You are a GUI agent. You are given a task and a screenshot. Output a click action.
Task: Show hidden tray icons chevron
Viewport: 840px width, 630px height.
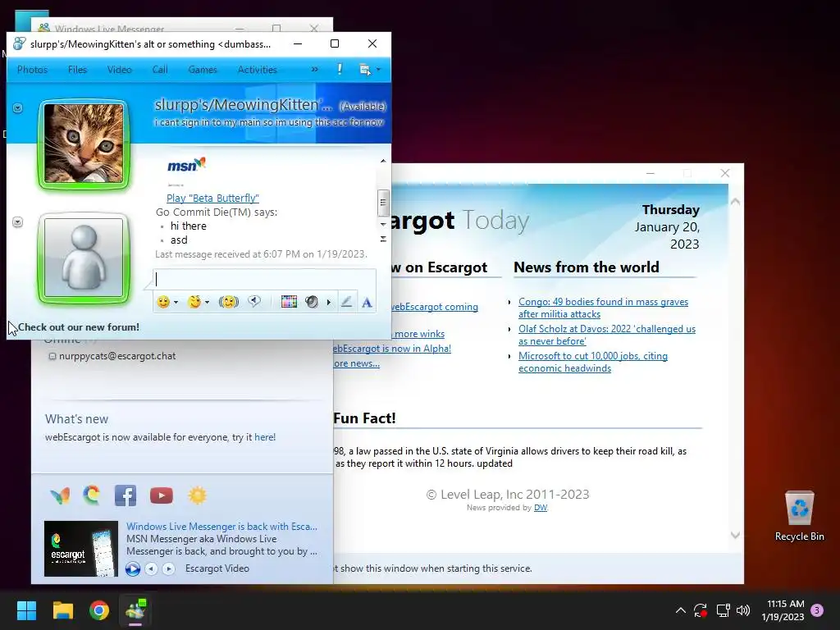tap(680, 610)
